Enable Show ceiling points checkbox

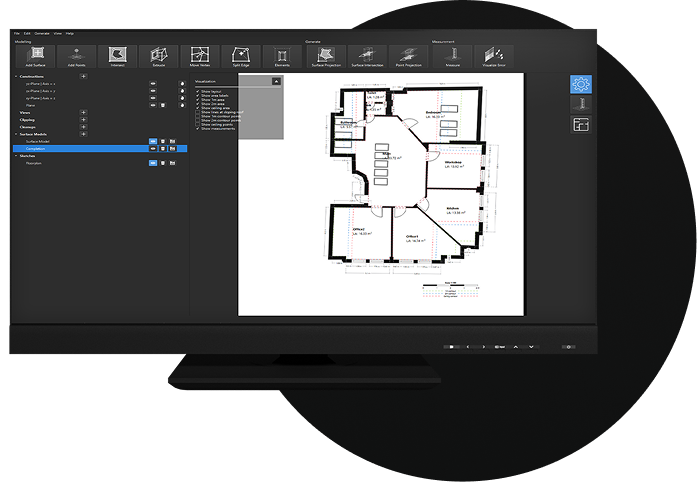coord(197,124)
